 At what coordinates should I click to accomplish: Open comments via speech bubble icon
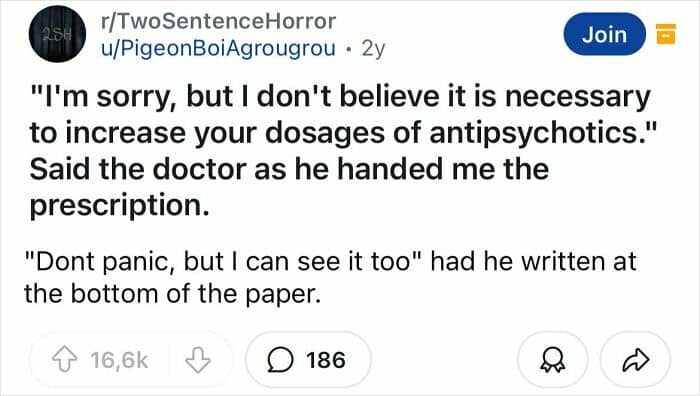(x=280, y=360)
